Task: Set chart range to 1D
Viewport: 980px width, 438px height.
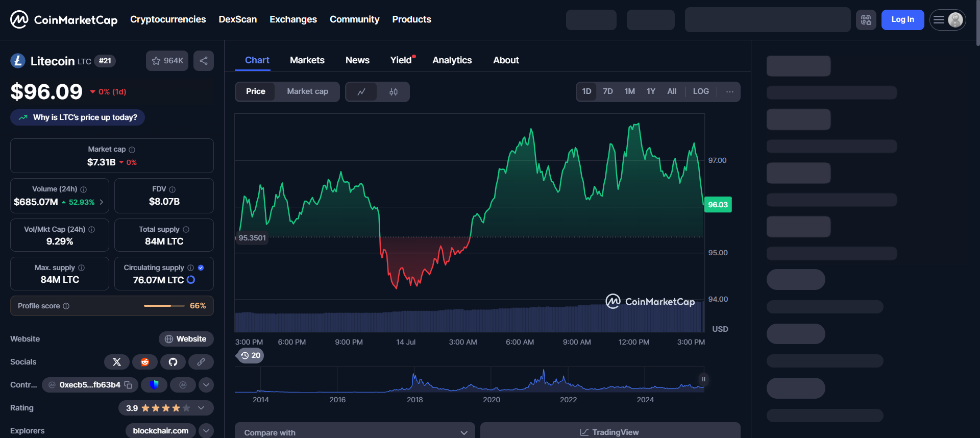Action: (x=587, y=91)
